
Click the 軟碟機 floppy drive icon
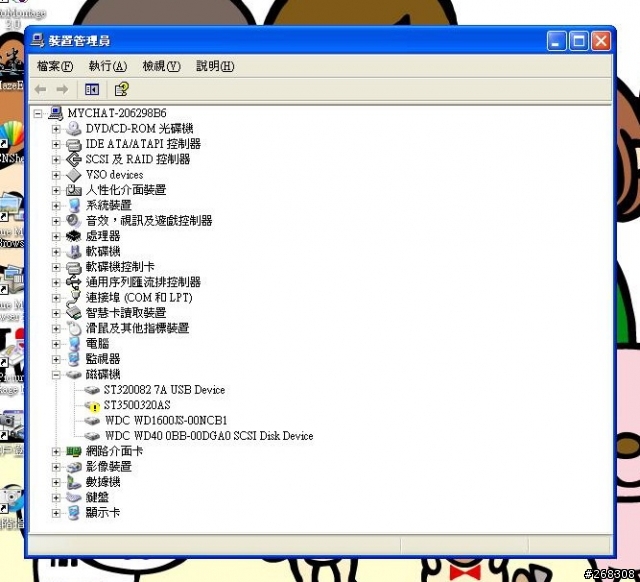coord(74,252)
